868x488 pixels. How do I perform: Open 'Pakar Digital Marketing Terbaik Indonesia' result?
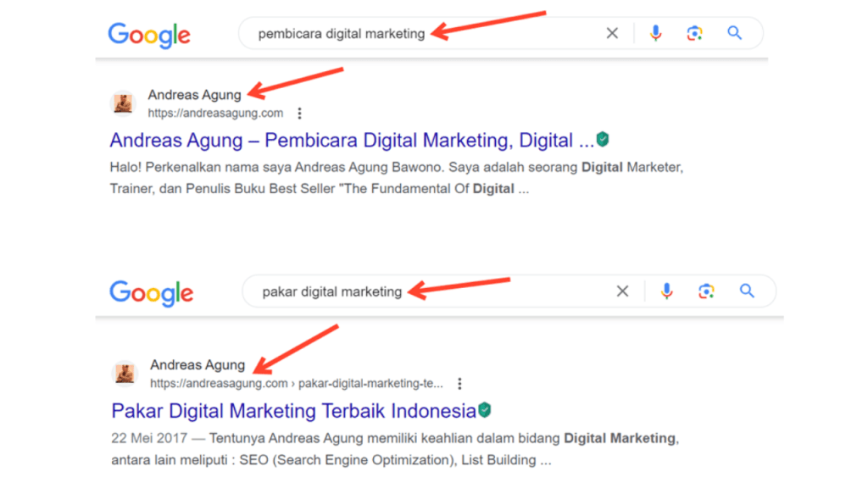[x=293, y=412]
